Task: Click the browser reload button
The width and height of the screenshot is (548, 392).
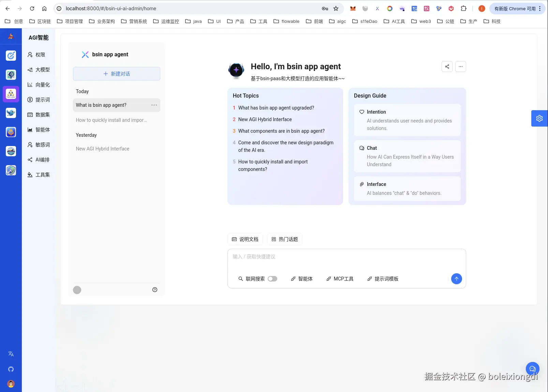Action: 32,9
